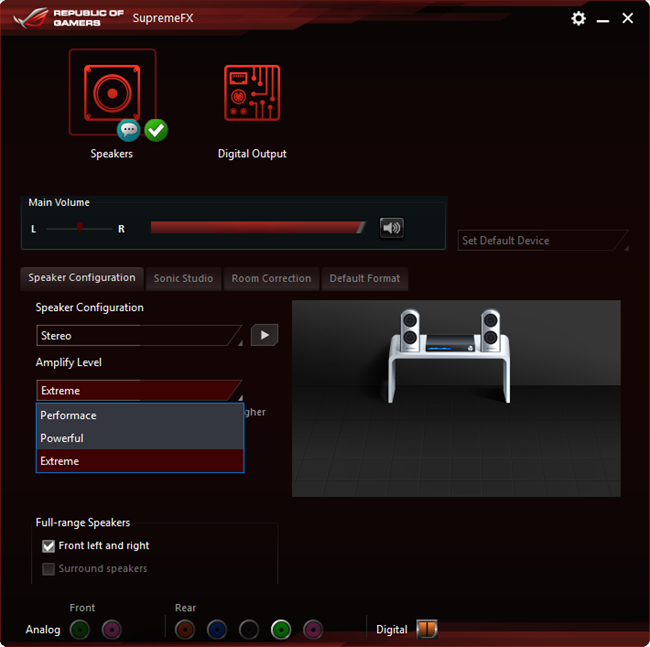Click the green default device checkmark badge
This screenshot has width=650, height=647.
[x=156, y=130]
